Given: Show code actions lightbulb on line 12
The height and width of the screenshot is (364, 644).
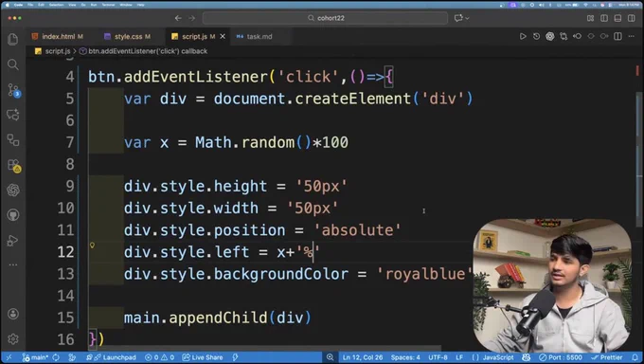Looking at the screenshot, I should (93, 246).
